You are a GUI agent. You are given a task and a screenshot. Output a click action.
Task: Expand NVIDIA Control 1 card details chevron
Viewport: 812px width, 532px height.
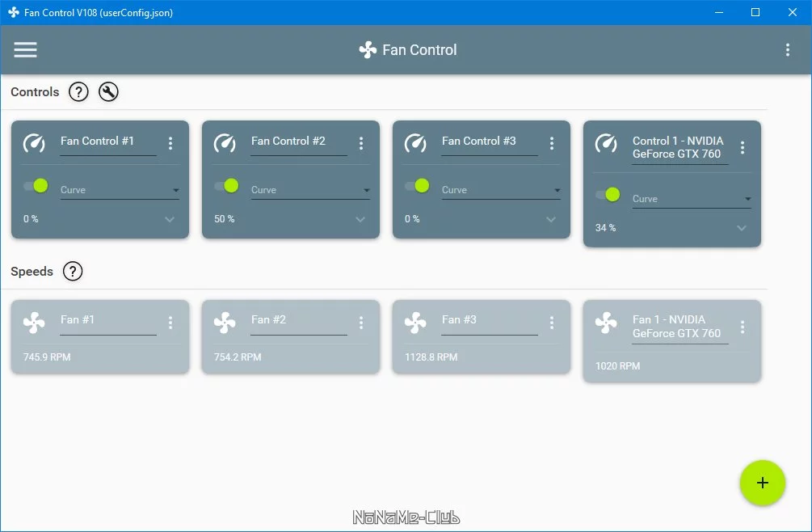click(x=741, y=228)
